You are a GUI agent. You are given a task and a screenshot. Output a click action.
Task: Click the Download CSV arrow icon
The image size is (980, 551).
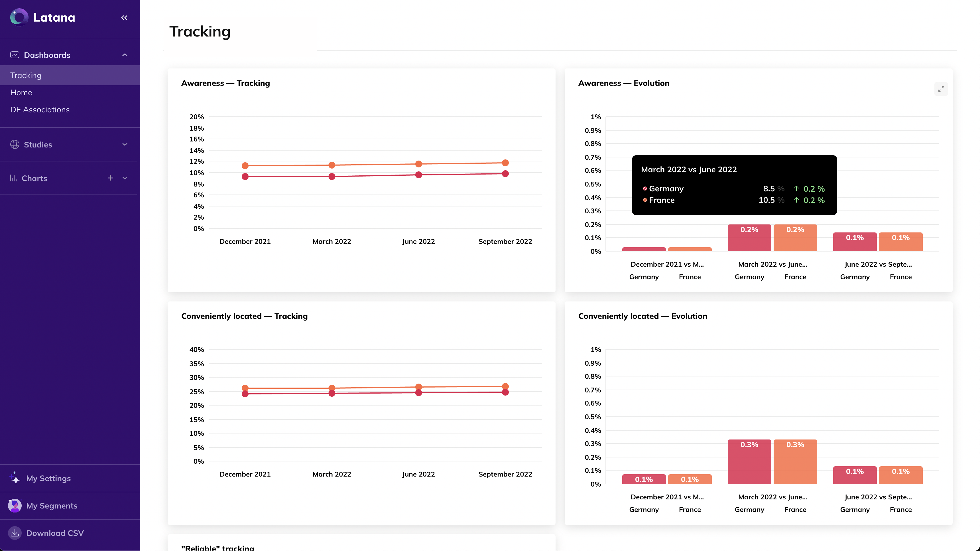pyautogui.click(x=15, y=533)
